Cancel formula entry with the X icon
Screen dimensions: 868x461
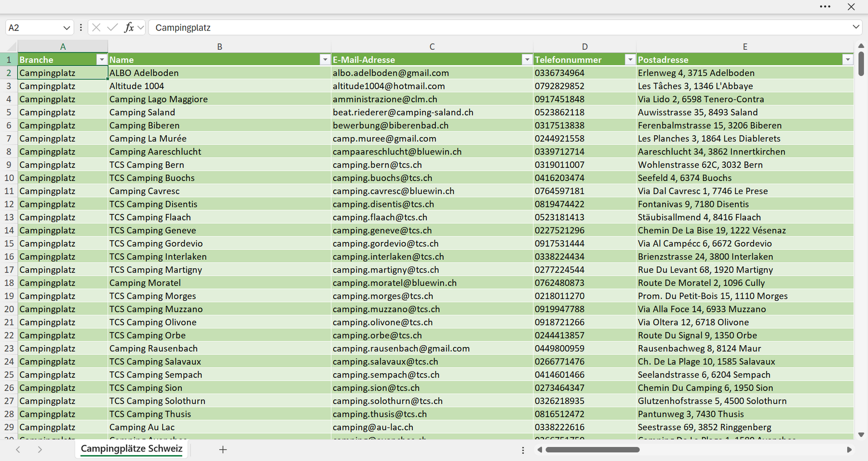click(96, 28)
